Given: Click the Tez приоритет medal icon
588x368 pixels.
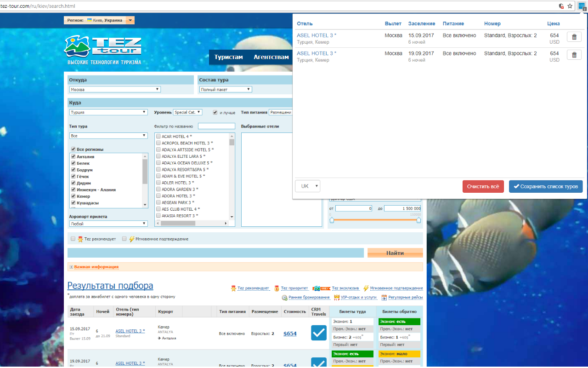Looking at the screenshot, I should coord(277,288).
